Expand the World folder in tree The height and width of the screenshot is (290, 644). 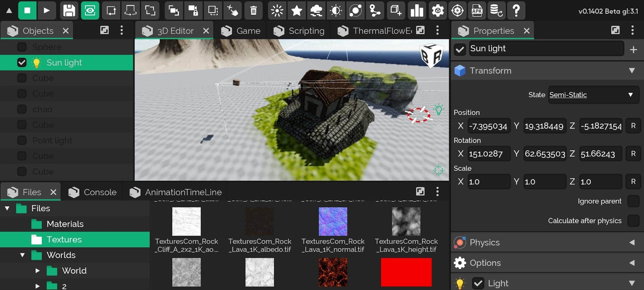[x=38, y=271]
